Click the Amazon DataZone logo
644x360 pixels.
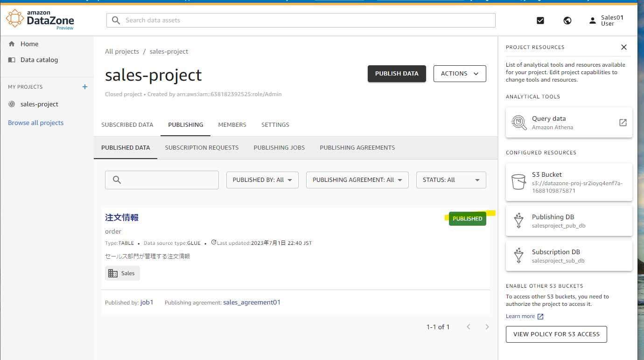tap(40, 20)
